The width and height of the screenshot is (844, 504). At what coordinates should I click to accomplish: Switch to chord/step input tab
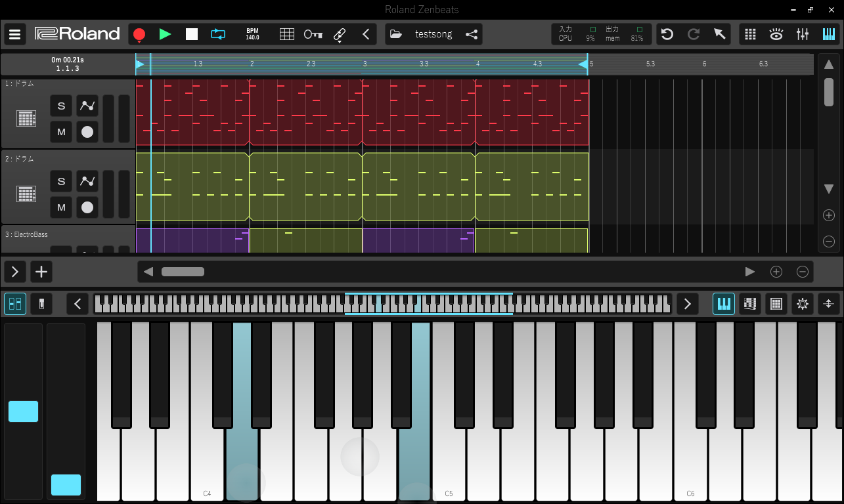point(750,304)
